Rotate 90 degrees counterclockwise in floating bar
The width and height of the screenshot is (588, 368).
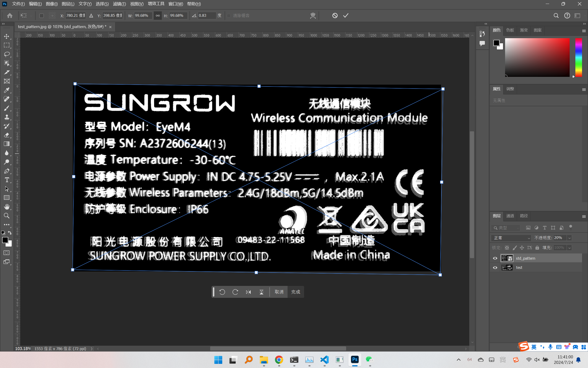pyautogui.click(x=222, y=292)
